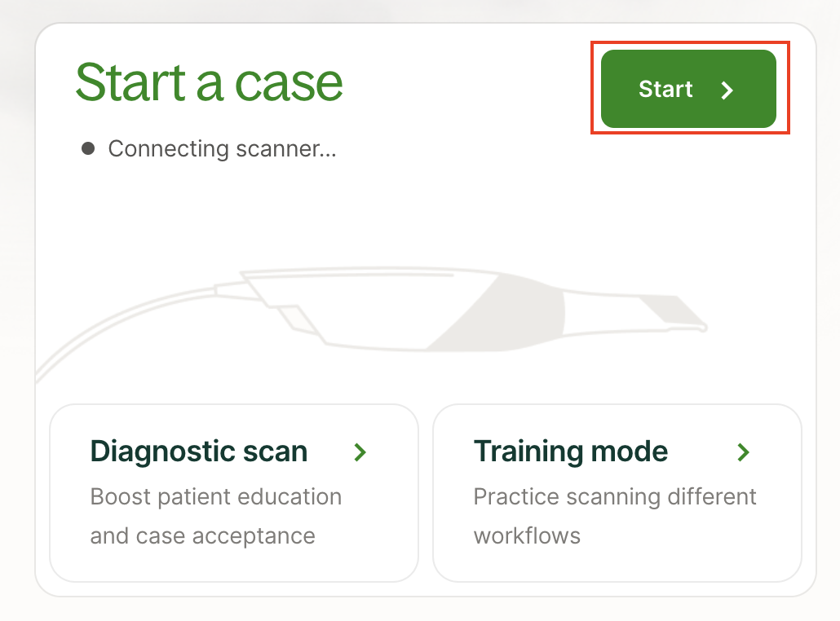Click the chevron beside Training mode

(743, 452)
